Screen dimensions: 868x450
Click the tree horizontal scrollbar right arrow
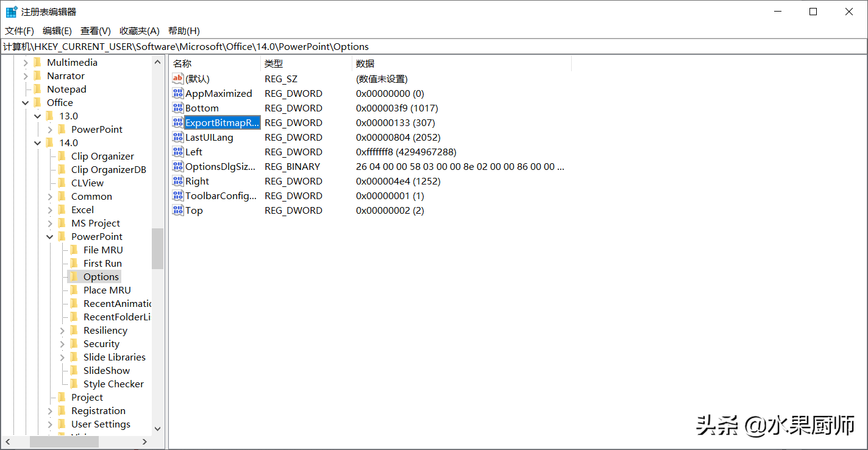pyautogui.click(x=145, y=441)
